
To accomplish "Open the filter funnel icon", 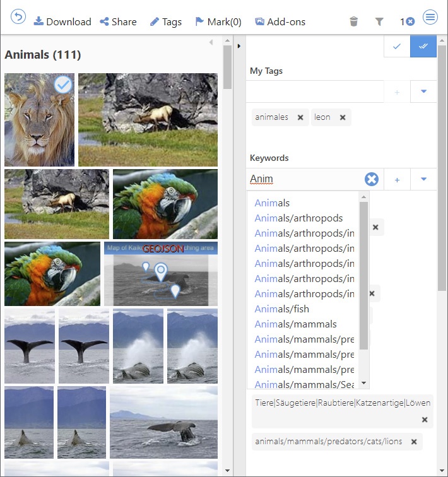I will tap(379, 22).
